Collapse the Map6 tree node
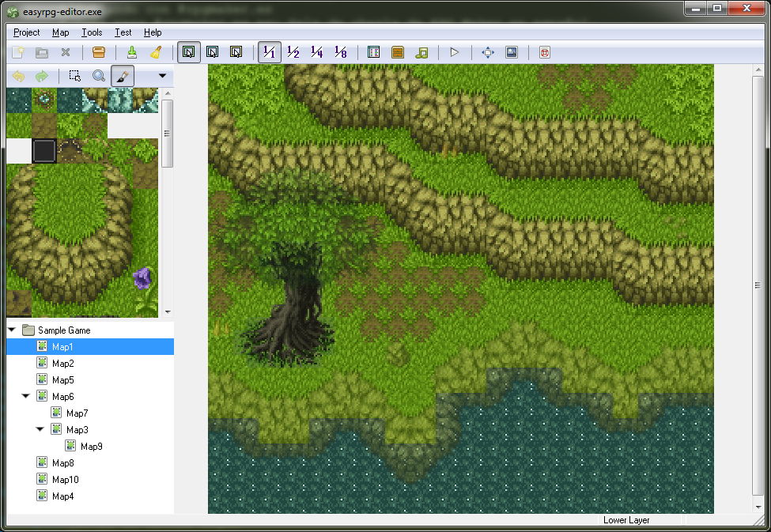Image resolution: width=771 pixels, height=532 pixels. [x=25, y=396]
